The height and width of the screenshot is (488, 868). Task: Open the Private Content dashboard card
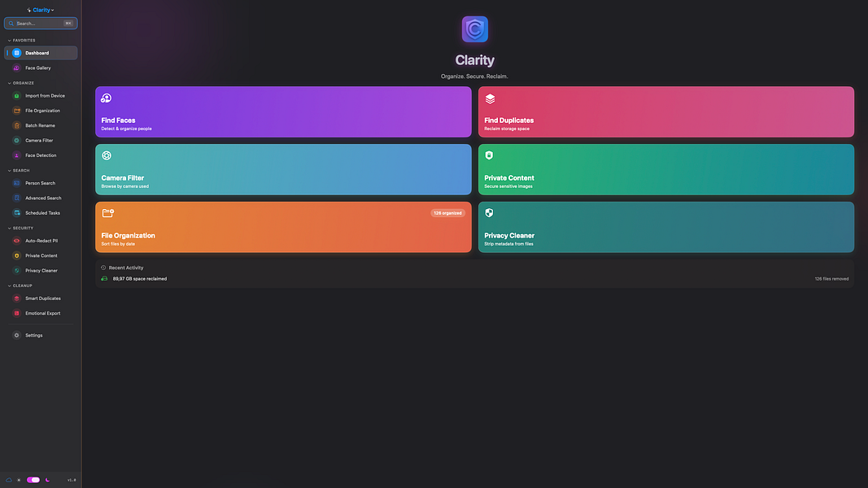click(x=666, y=169)
